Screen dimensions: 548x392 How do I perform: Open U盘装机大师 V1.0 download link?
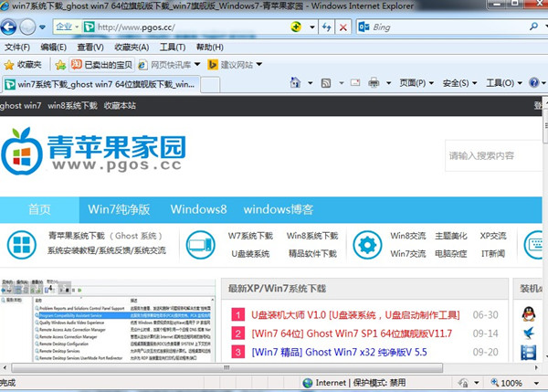click(355, 315)
